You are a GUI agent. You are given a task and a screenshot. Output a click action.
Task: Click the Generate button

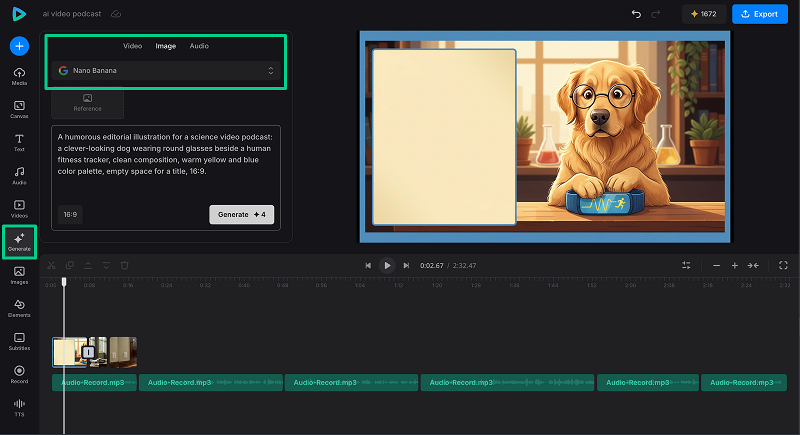(241, 215)
